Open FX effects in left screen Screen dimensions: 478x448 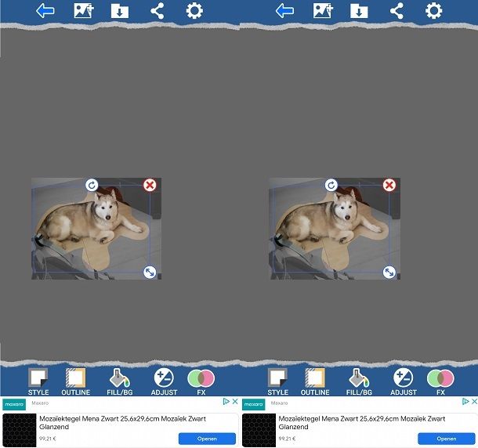point(201,382)
